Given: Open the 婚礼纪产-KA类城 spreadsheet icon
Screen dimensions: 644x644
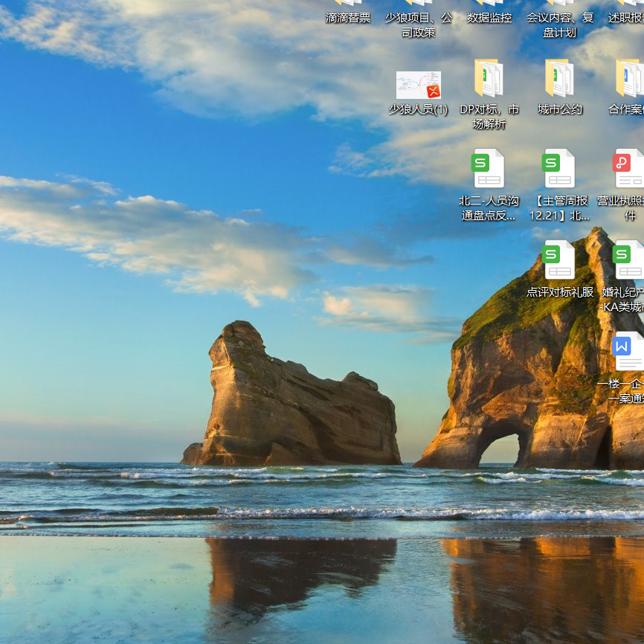Looking at the screenshot, I should tap(628, 260).
